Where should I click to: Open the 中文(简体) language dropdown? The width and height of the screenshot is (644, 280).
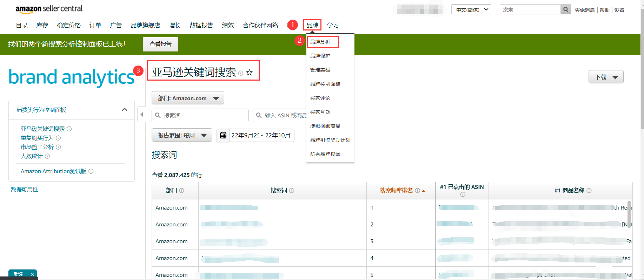pos(471,9)
